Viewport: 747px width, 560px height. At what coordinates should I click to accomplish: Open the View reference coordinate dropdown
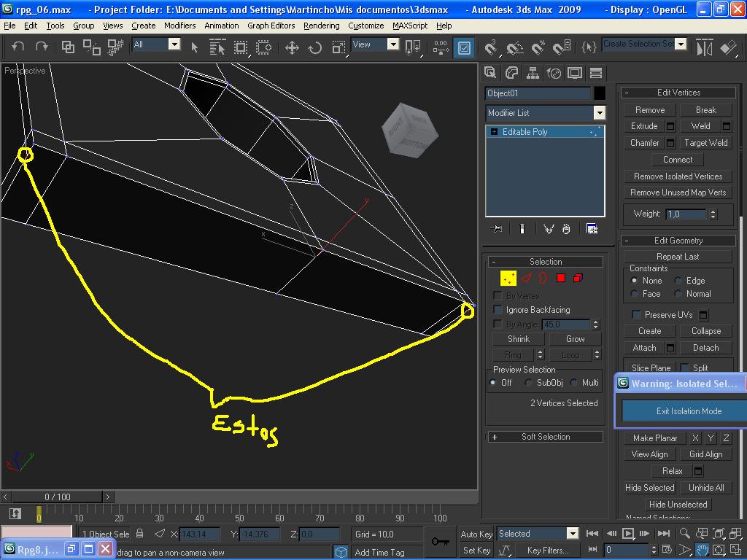point(392,44)
